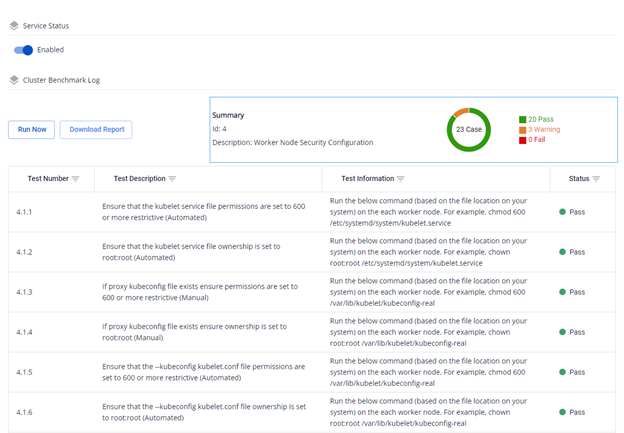Click the Status column filter icon
Viewport: 624px width, 433px height.
(596, 179)
